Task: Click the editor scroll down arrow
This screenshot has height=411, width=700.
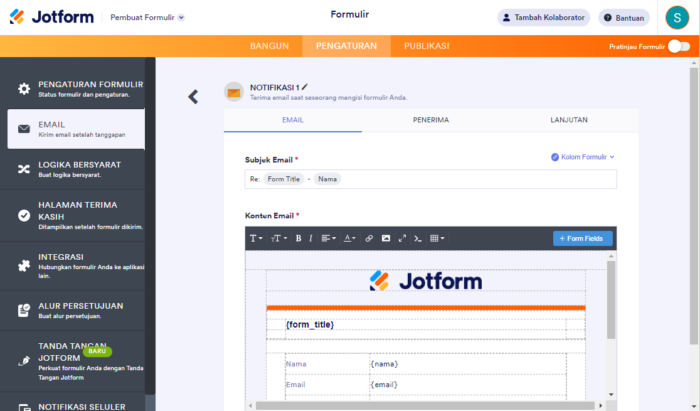Action: (x=611, y=394)
